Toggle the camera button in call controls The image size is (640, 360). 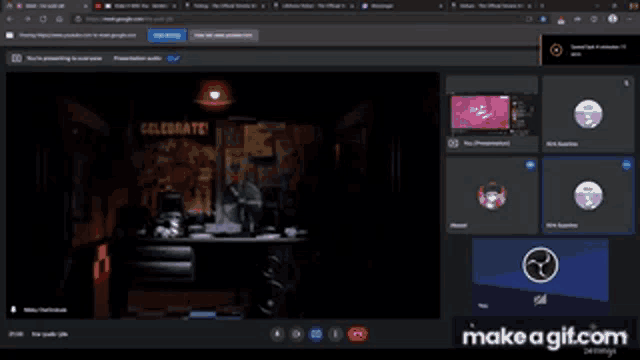(x=297, y=334)
